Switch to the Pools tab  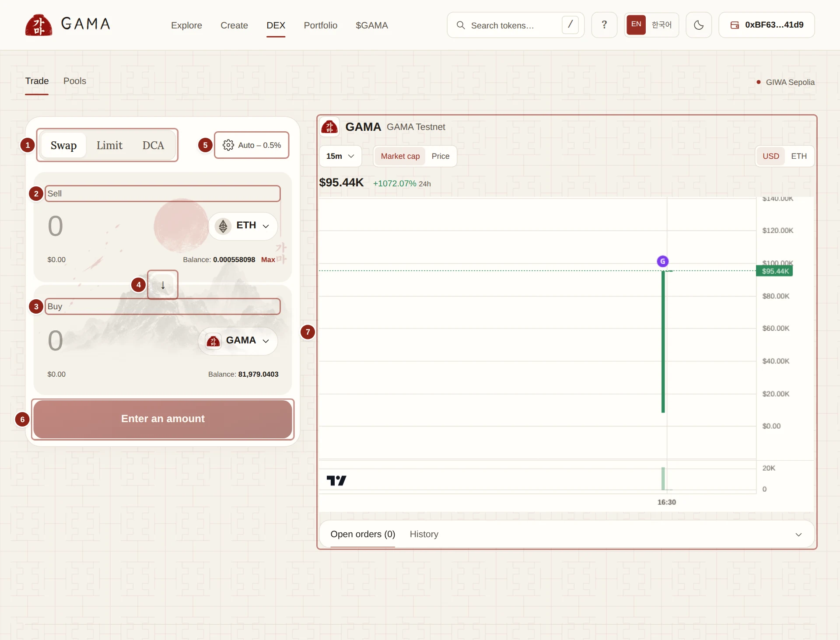coord(75,81)
